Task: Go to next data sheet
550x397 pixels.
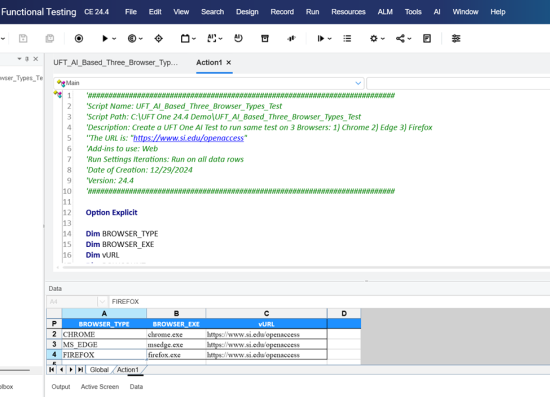Action: point(71,369)
